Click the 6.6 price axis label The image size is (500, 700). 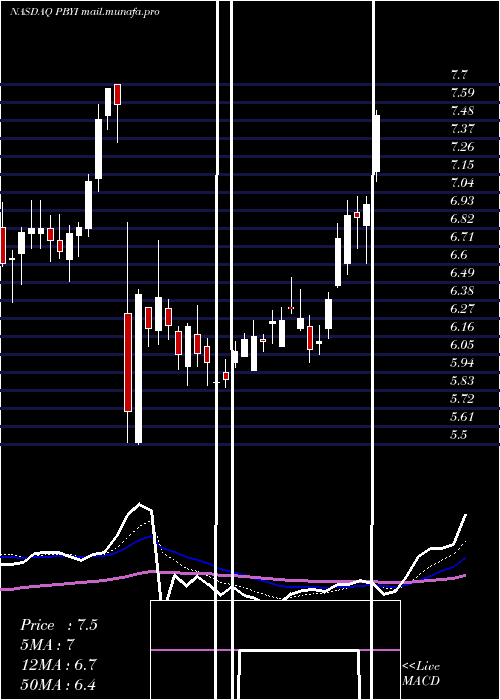[x=459, y=255]
